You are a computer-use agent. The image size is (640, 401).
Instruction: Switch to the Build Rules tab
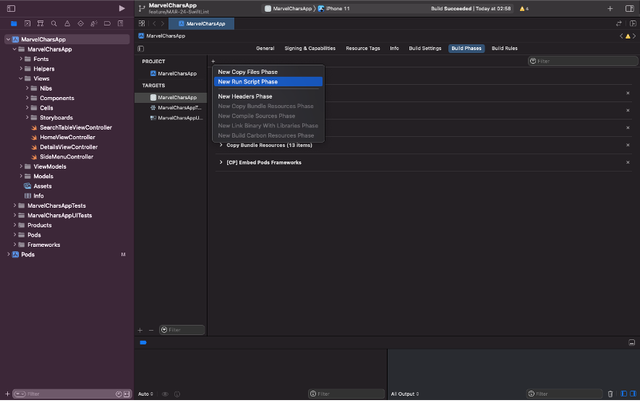point(504,48)
